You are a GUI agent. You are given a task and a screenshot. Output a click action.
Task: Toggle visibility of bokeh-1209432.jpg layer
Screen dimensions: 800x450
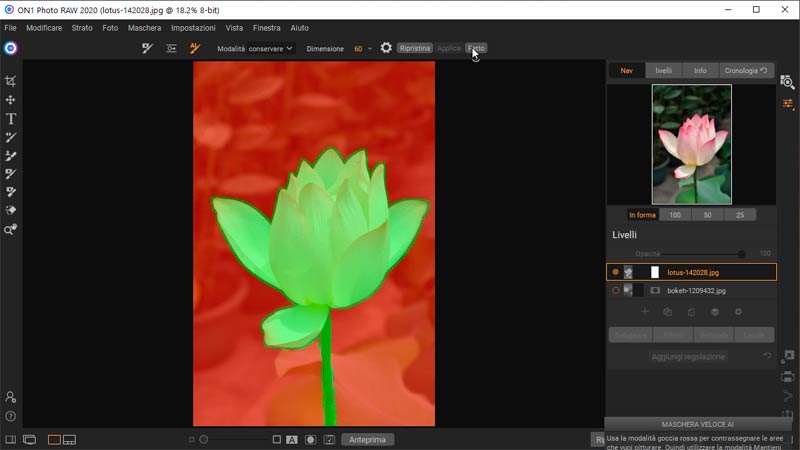(615, 291)
